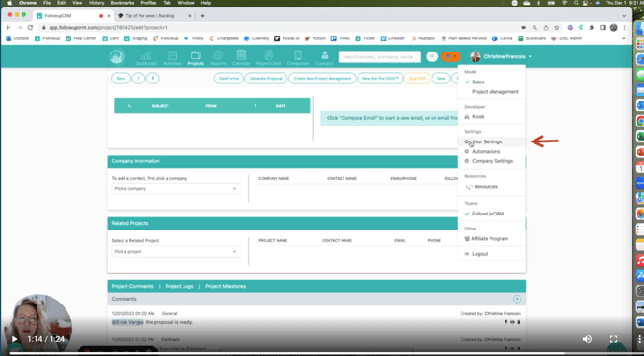
Task: Reload the page
Action: (30, 27)
